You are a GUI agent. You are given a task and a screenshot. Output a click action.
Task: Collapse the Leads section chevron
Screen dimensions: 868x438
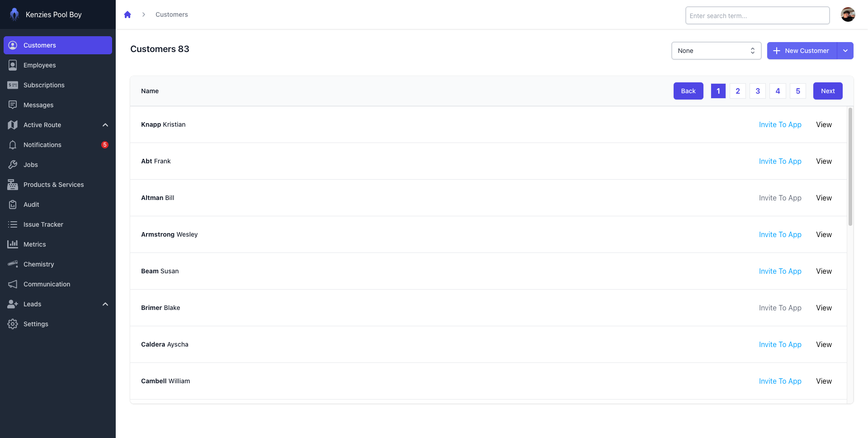pyautogui.click(x=105, y=304)
